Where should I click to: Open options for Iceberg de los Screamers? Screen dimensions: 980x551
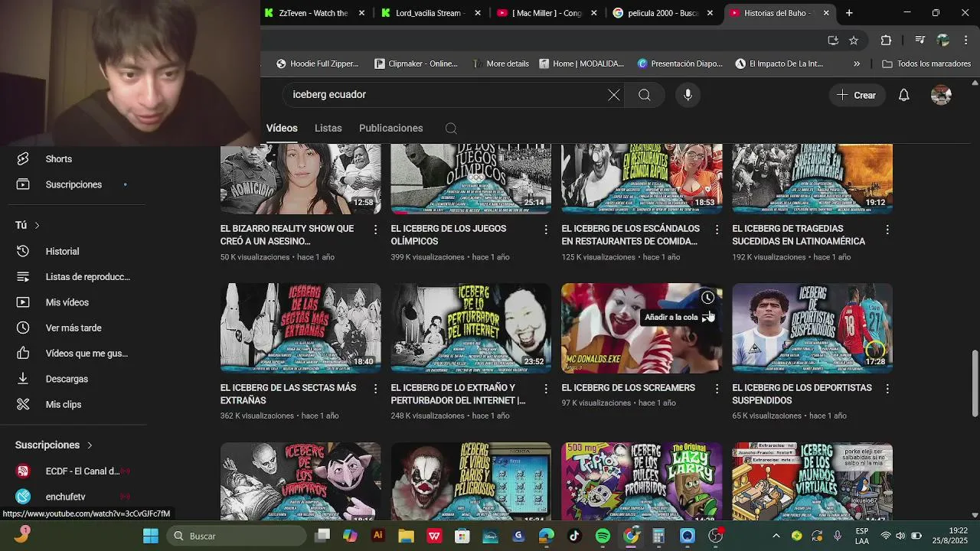717,389
